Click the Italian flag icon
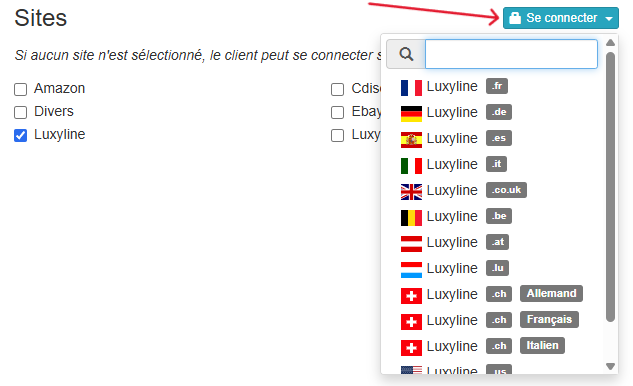This screenshot has width=633, height=386. 411,166
